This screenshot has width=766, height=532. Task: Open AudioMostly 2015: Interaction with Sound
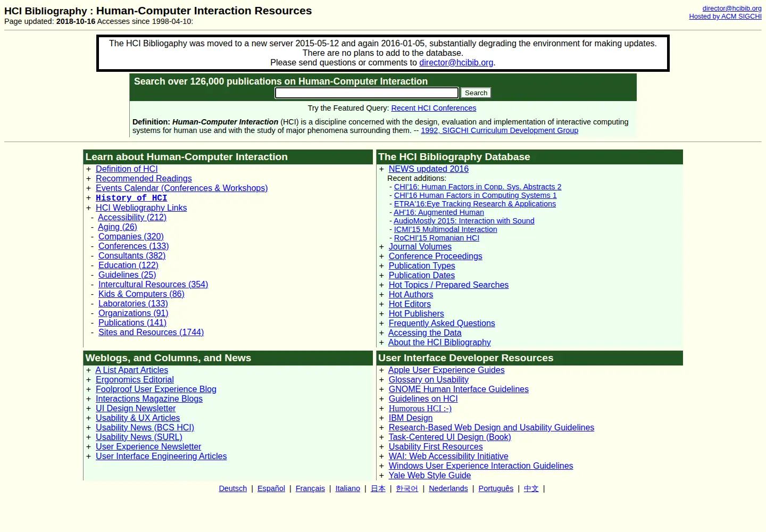pyautogui.click(x=464, y=221)
